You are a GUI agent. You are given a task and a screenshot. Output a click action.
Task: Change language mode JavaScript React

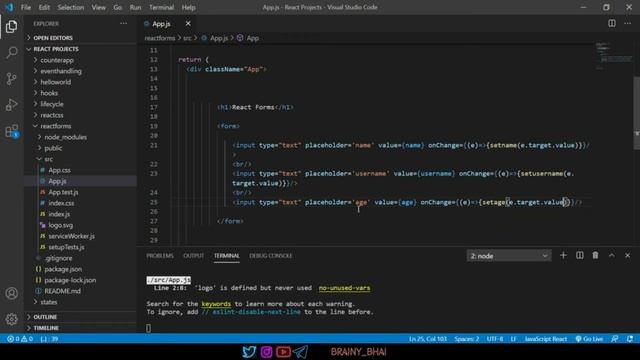pos(545,339)
